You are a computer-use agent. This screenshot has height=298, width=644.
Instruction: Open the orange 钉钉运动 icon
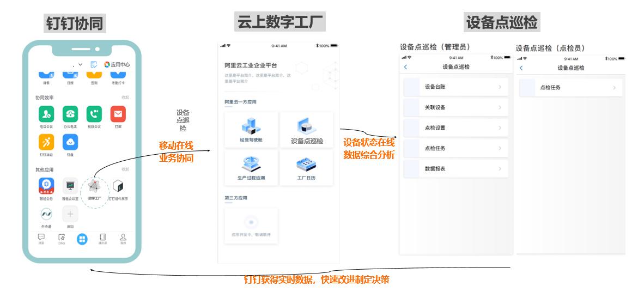[46, 142]
